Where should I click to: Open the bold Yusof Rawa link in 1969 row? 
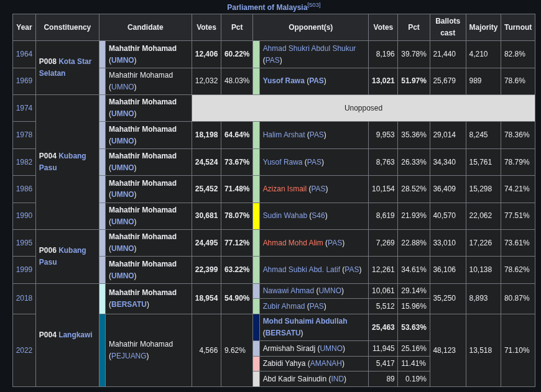[284, 81]
